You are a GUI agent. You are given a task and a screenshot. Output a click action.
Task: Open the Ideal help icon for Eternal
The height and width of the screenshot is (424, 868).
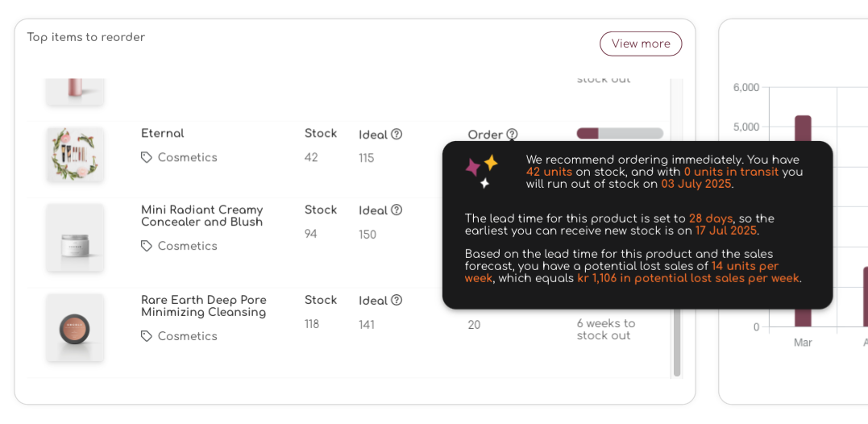(397, 134)
